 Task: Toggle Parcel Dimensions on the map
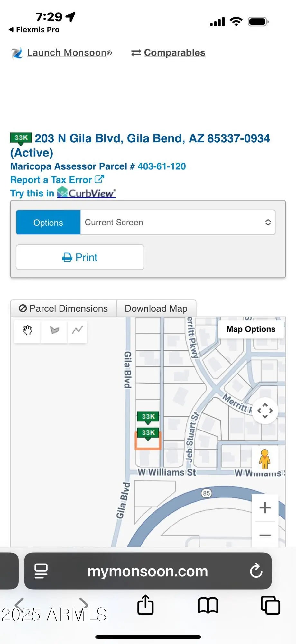point(63,308)
